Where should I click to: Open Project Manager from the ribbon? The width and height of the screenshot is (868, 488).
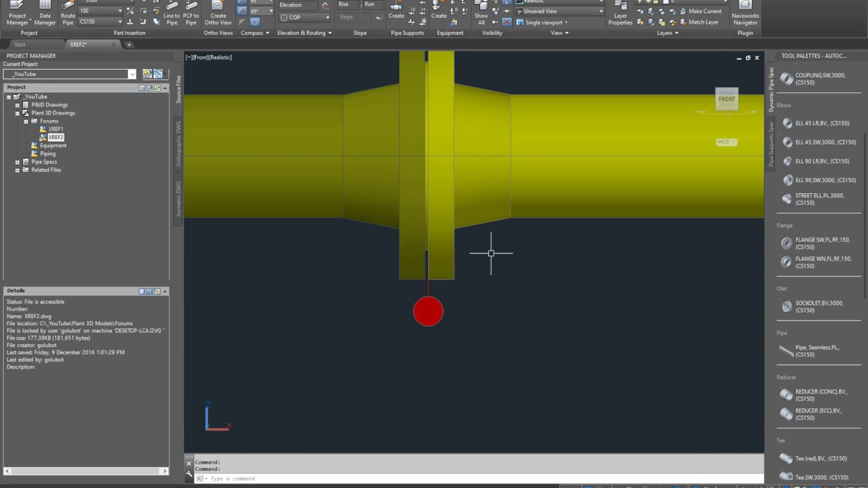[17, 14]
